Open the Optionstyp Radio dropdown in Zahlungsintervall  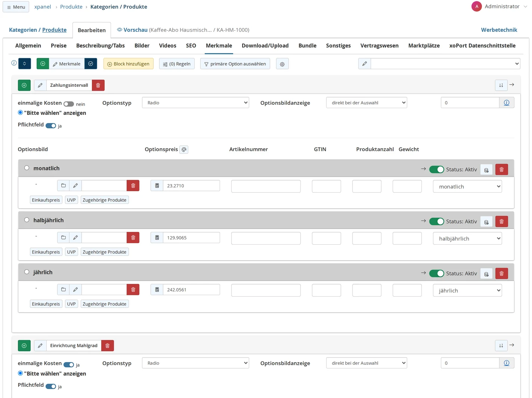(195, 103)
